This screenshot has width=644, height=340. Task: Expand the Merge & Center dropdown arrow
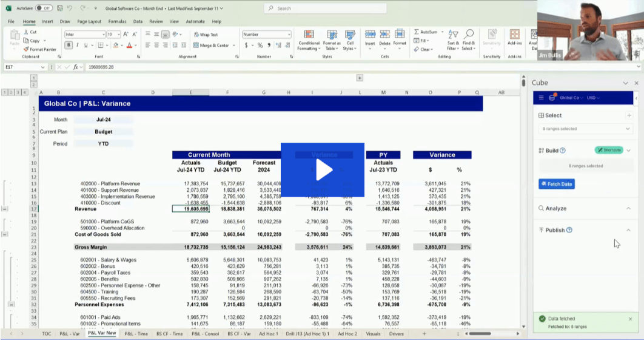(x=233, y=45)
